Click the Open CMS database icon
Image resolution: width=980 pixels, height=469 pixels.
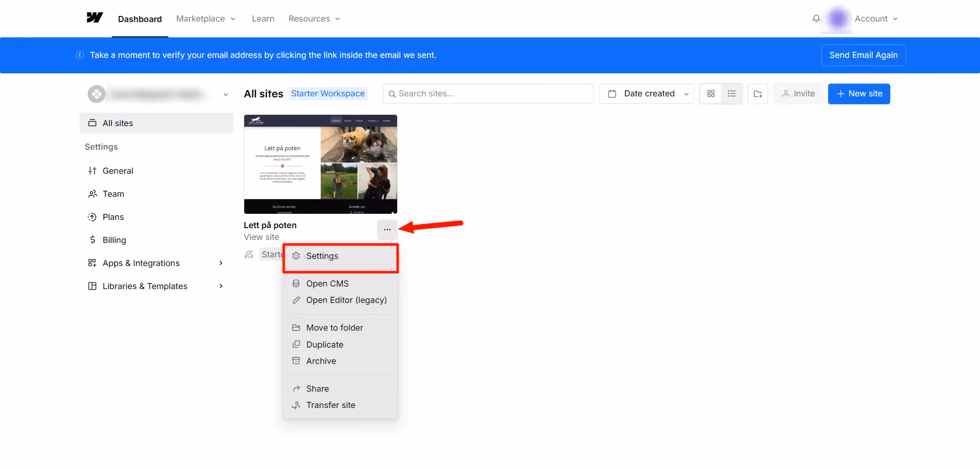coord(296,283)
